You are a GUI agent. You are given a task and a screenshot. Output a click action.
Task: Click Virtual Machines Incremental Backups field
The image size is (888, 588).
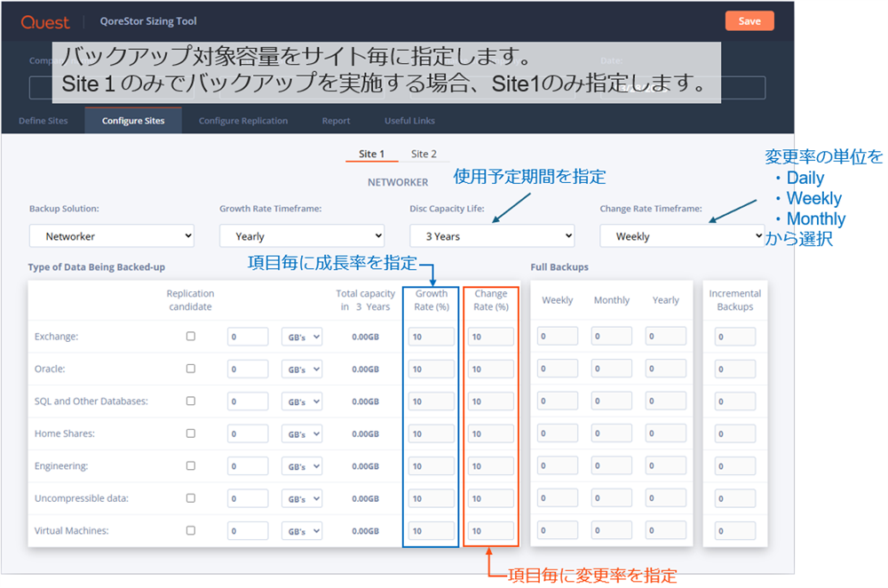(x=735, y=531)
